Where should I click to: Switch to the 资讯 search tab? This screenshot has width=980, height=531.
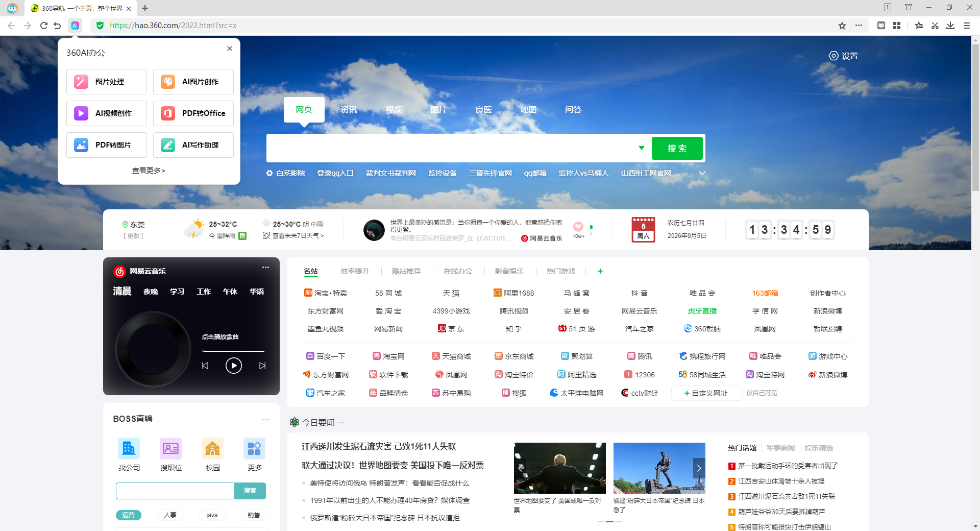click(x=349, y=110)
